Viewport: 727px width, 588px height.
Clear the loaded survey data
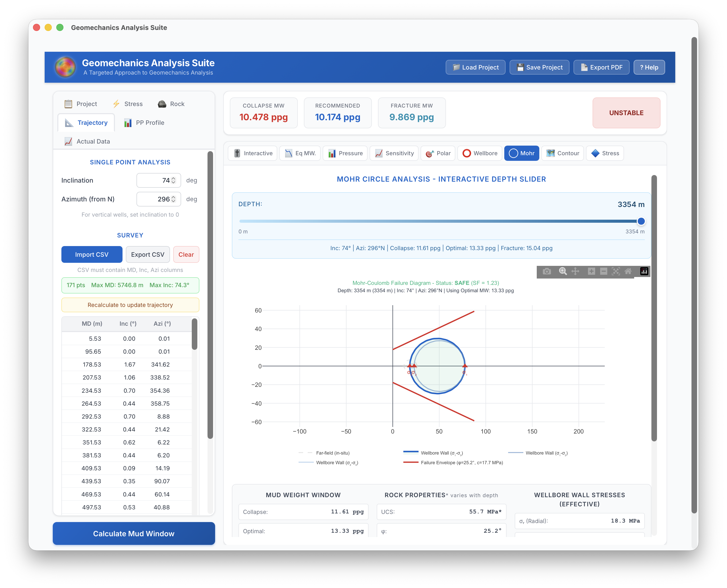tap(186, 254)
